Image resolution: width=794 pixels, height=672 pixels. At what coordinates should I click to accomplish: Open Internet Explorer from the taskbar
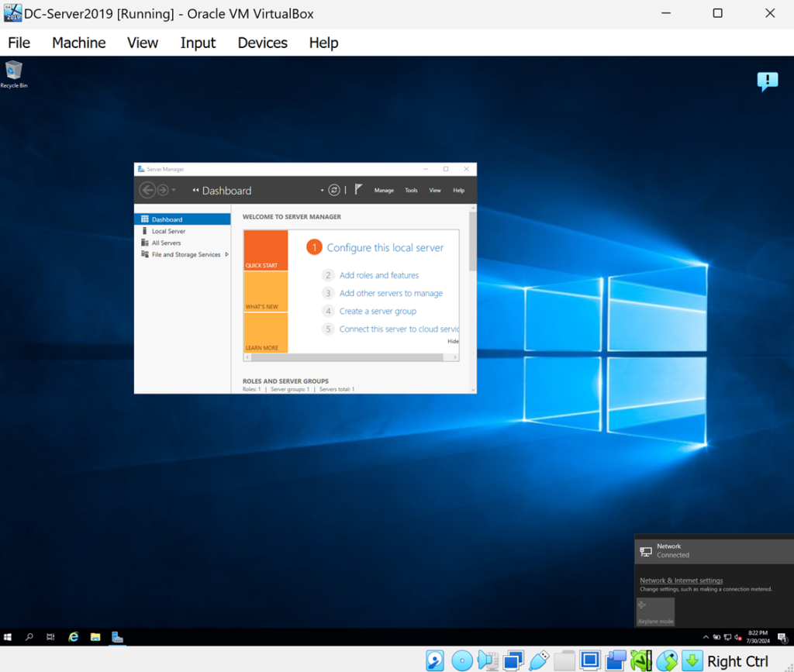click(74, 637)
